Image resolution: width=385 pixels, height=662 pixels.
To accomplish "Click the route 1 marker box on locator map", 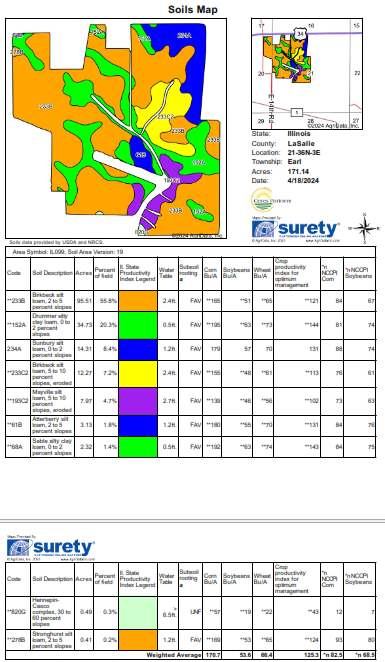I will (x=297, y=112).
